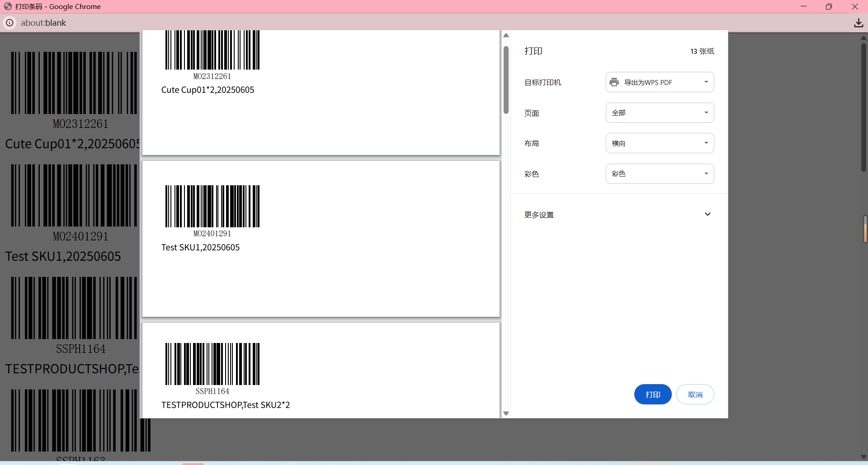This screenshot has height=465, width=868.
Task: Click the blue 打印 button
Action: coord(653,395)
